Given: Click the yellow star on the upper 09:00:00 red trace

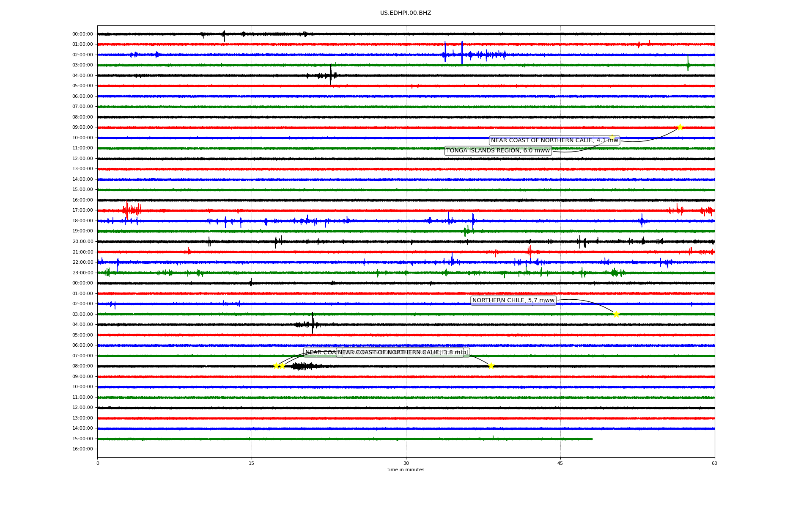Looking at the screenshot, I should point(680,127).
